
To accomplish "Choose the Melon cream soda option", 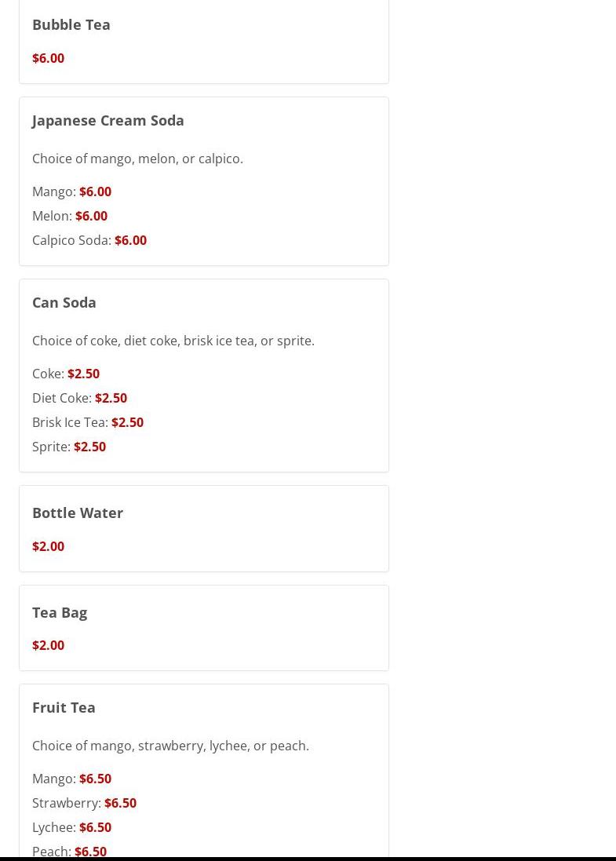I will 70,216.
